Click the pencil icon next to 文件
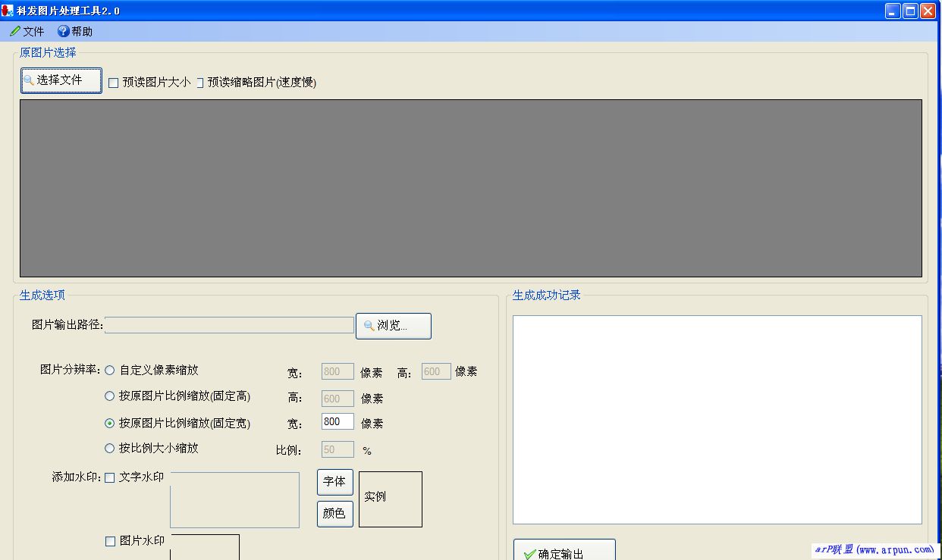Viewport: 942px width, 560px height. pyautogui.click(x=14, y=32)
